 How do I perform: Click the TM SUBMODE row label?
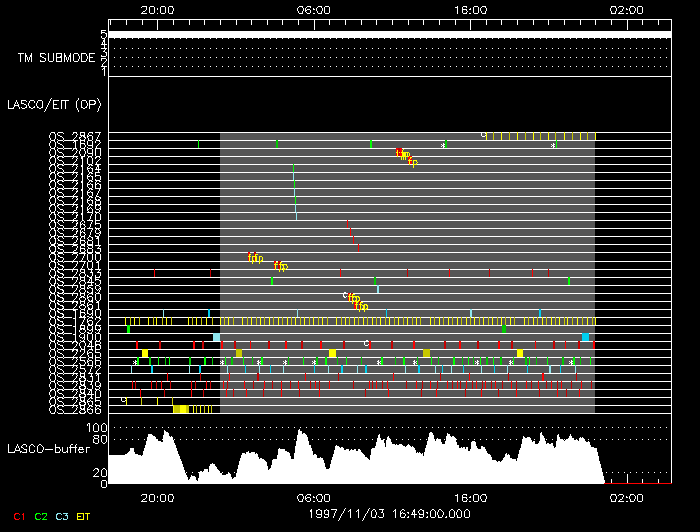[55, 57]
